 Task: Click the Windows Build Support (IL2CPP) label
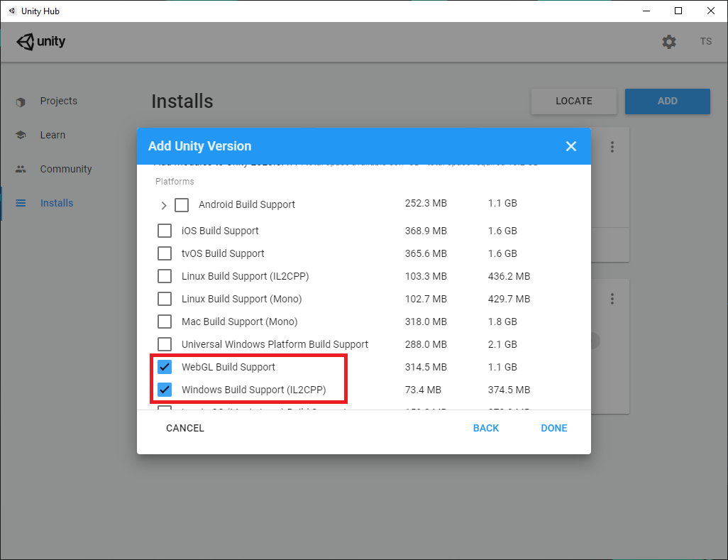(253, 390)
